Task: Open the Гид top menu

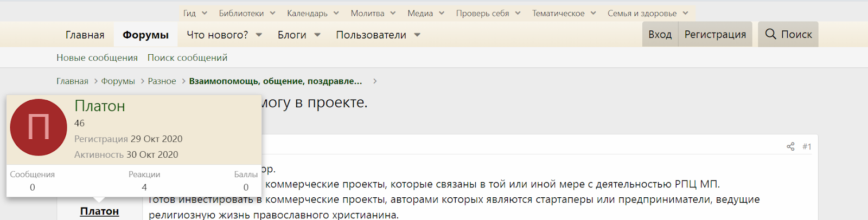Action: [189, 13]
